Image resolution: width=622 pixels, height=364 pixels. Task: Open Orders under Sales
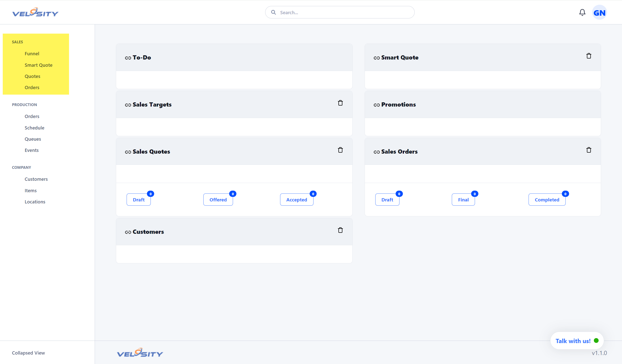pyautogui.click(x=32, y=87)
